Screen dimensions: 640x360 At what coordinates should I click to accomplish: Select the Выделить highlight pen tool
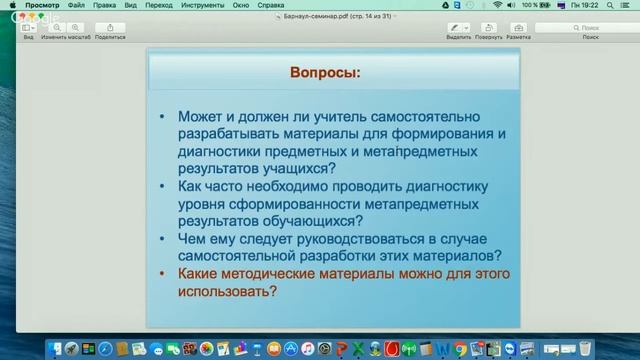point(454,28)
